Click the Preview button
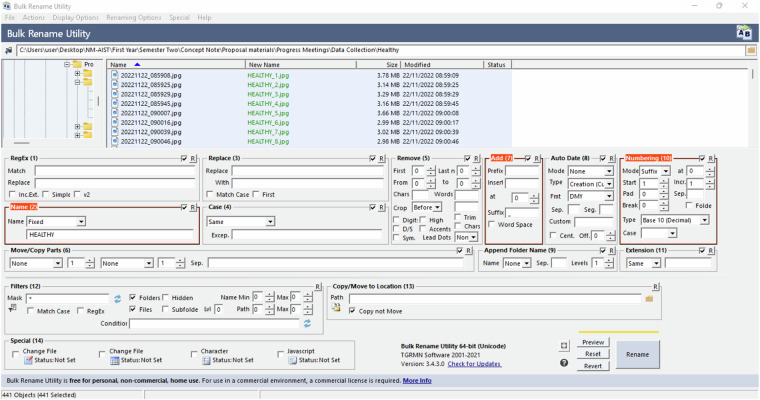 click(593, 342)
